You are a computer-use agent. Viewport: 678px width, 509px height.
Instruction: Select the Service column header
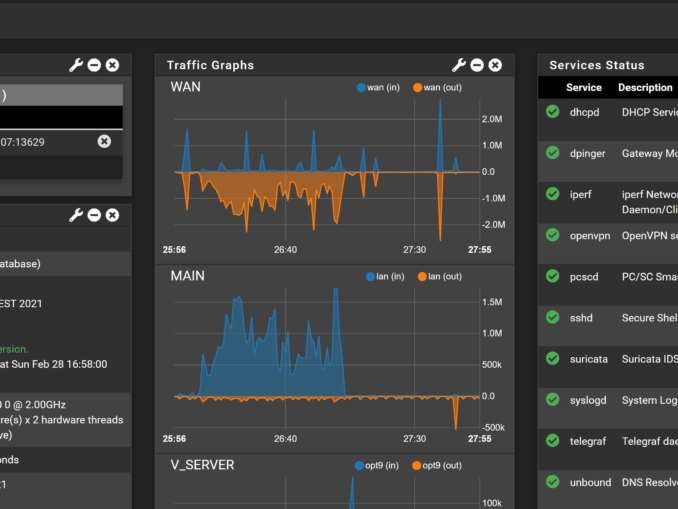(x=584, y=88)
